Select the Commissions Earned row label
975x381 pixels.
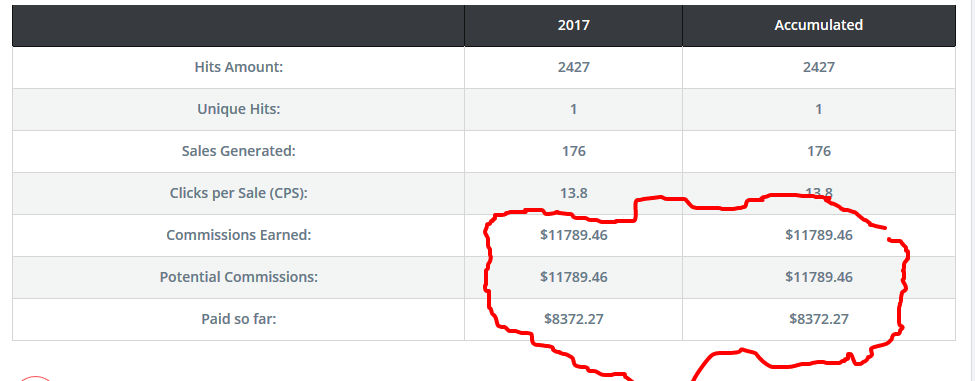239,236
